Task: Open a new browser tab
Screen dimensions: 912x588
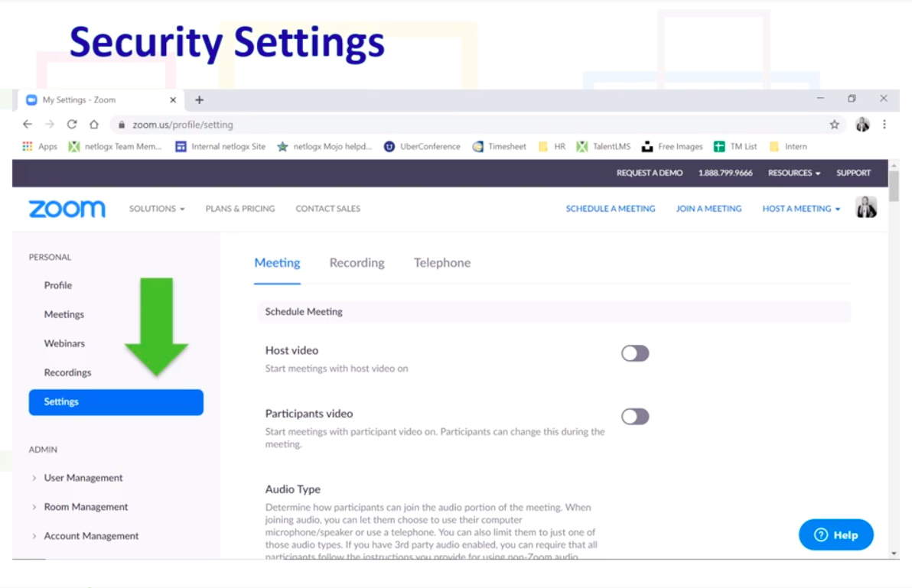Action: (199, 100)
